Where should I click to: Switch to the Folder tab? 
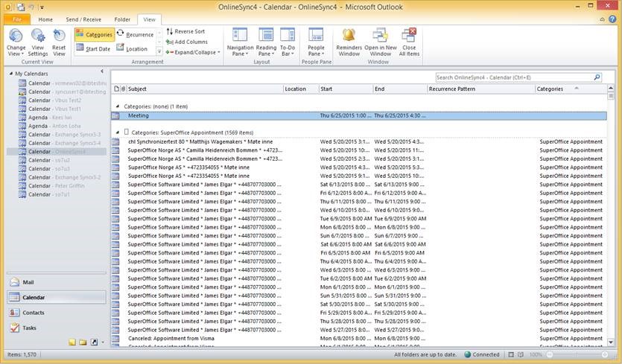pyautogui.click(x=122, y=19)
